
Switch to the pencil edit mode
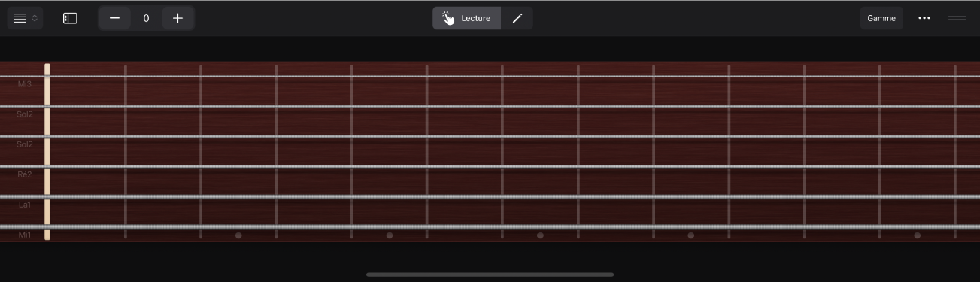pos(517,18)
